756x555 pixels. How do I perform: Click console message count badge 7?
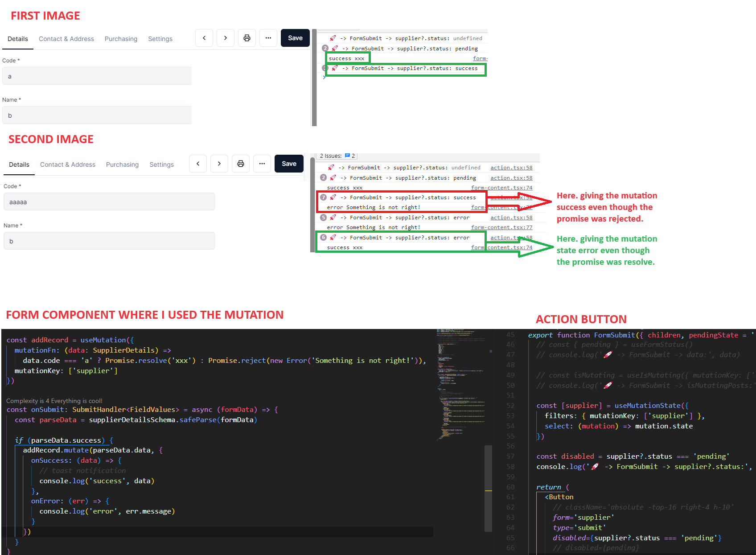324,197
